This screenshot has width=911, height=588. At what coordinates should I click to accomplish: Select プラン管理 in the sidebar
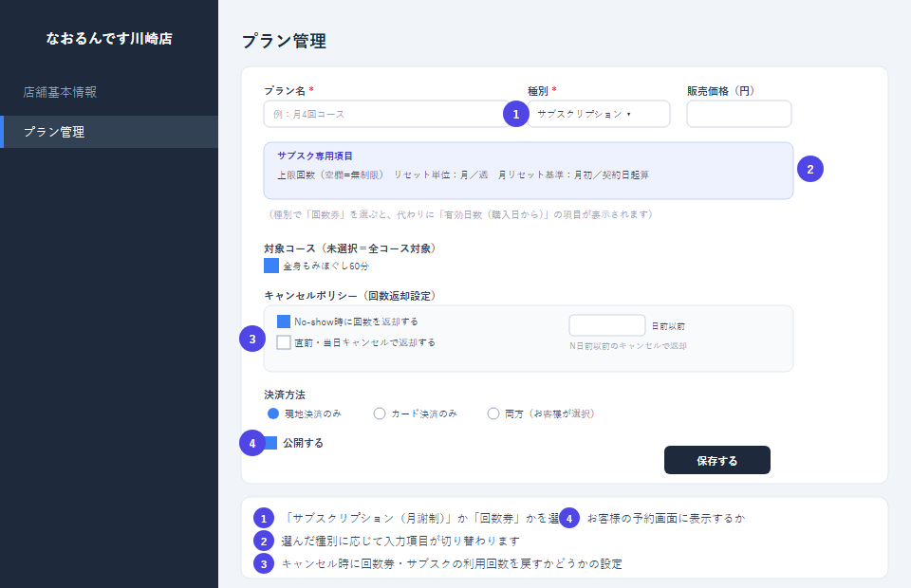pyautogui.click(x=108, y=132)
